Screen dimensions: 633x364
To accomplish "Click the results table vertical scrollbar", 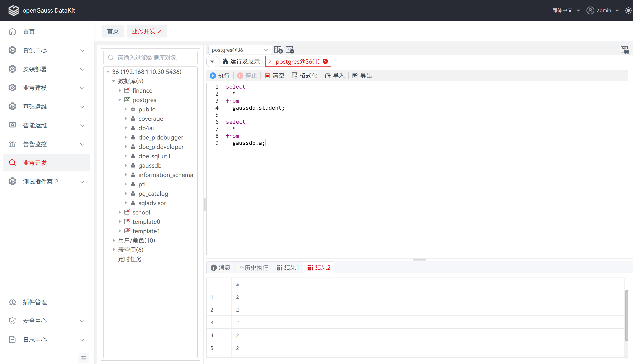I will click(626, 315).
